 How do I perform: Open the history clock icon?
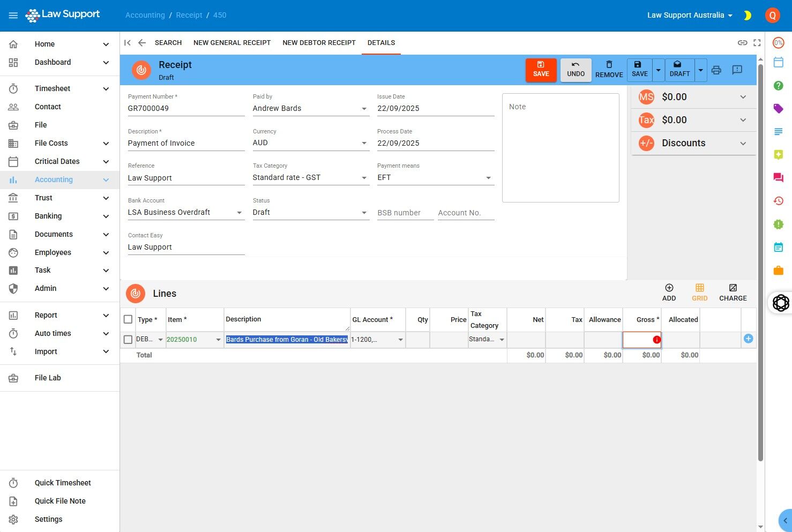(779, 201)
